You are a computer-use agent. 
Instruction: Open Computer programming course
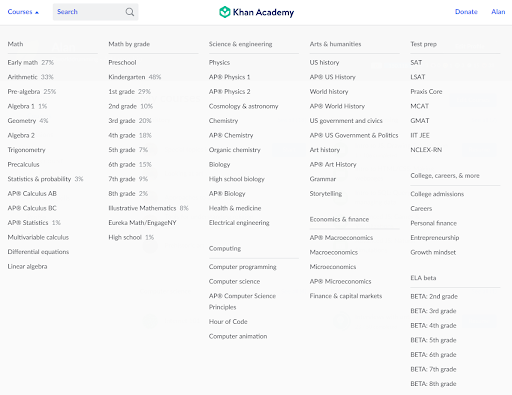[242, 267]
